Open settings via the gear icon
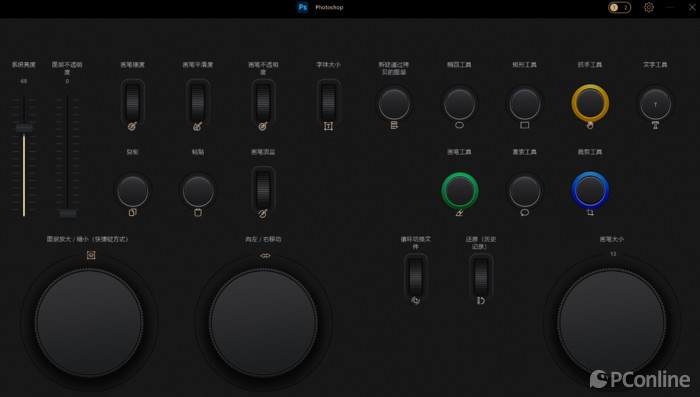Image resolution: width=700 pixels, height=397 pixels. [x=649, y=7]
